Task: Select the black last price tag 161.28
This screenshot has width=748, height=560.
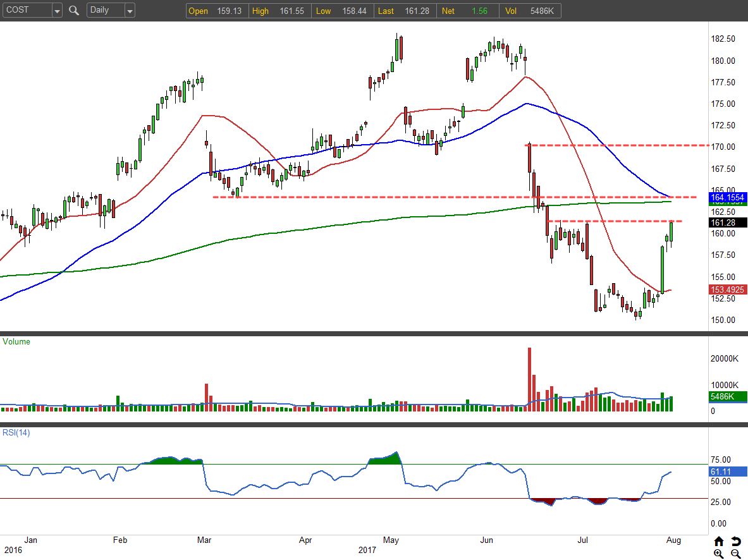Action: pyautogui.click(x=727, y=222)
